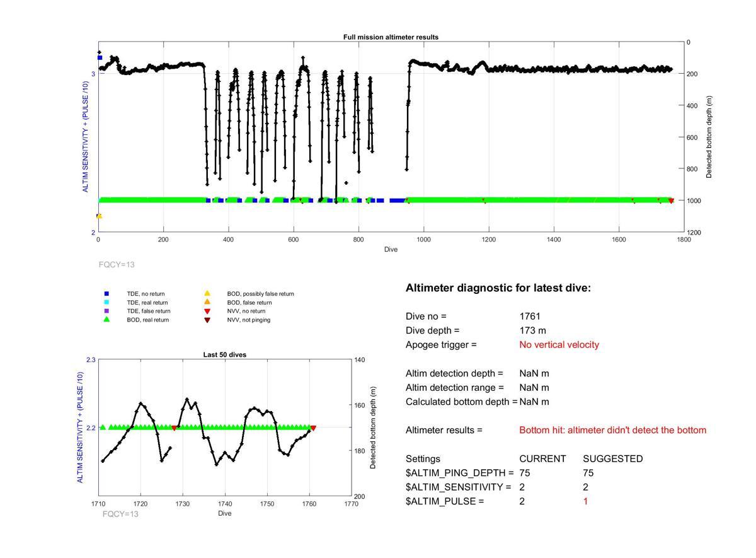Click the 'Detected bottom depth (m)' label of full mission plot
This screenshot has width=756, height=558.
tap(709, 137)
